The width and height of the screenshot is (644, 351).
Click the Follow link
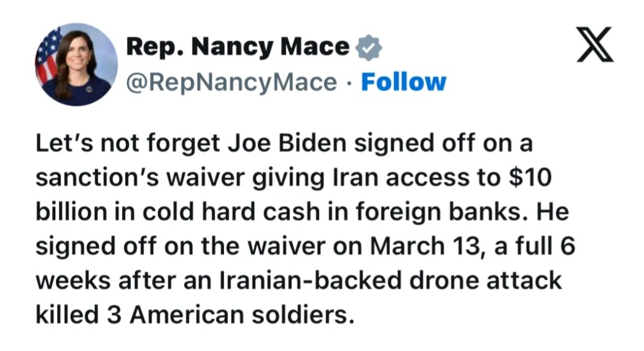[403, 82]
